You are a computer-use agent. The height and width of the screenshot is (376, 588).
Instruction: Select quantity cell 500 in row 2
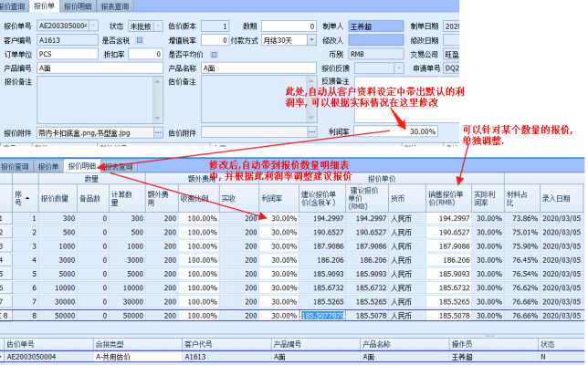click(x=58, y=232)
